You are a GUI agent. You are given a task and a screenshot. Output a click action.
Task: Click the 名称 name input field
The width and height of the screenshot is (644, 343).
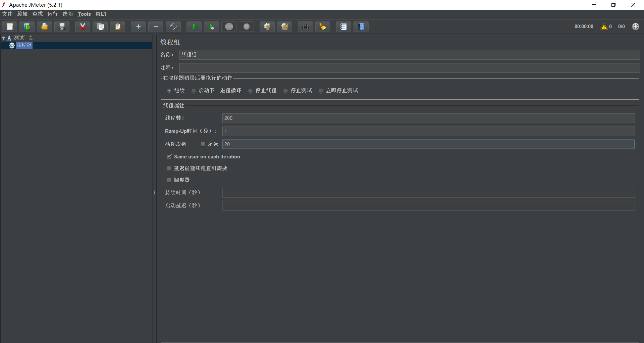(x=410, y=55)
